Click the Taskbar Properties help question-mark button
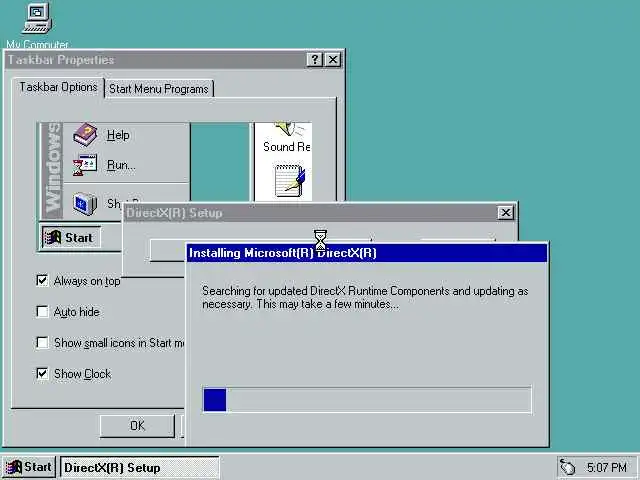The height and width of the screenshot is (480, 640). 315,60
